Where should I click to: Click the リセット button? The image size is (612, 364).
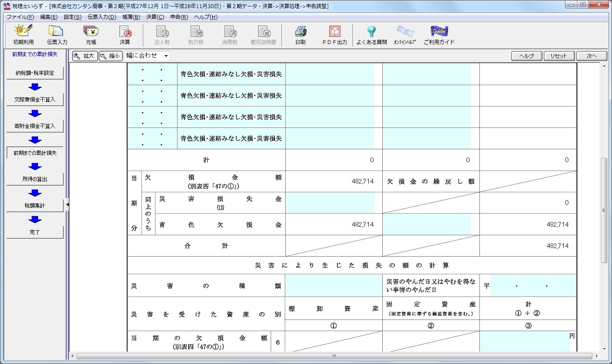tap(559, 56)
